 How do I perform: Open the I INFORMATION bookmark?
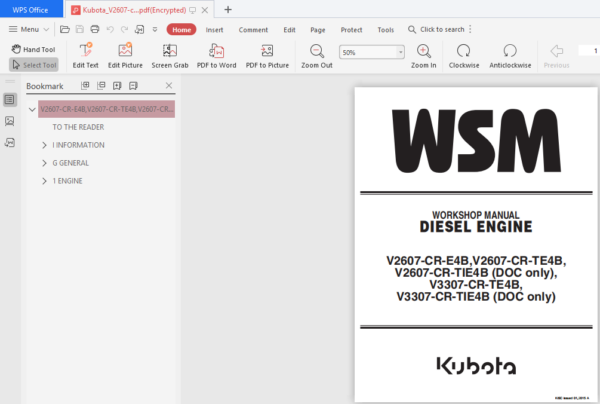78,145
